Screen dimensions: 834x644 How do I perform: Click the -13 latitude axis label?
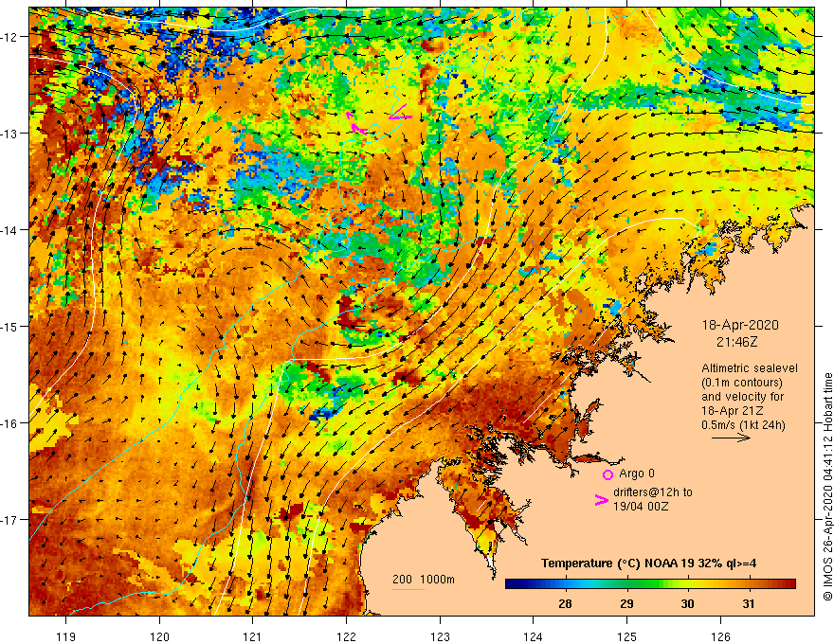[x=10, y=134]
